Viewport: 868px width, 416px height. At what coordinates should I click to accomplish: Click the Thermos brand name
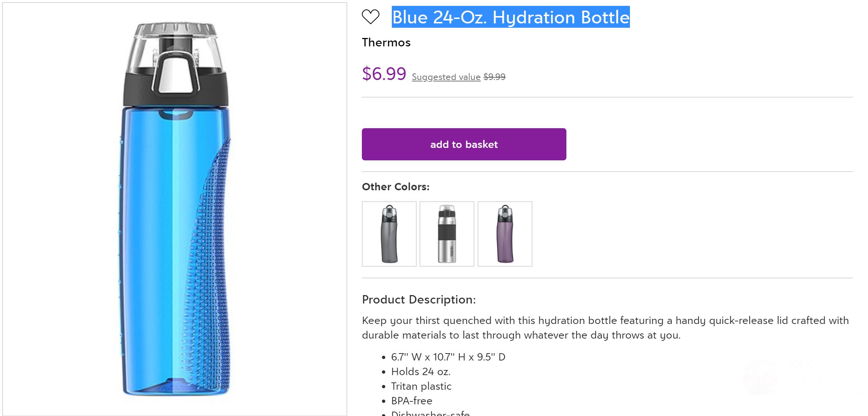pos(386,42)
